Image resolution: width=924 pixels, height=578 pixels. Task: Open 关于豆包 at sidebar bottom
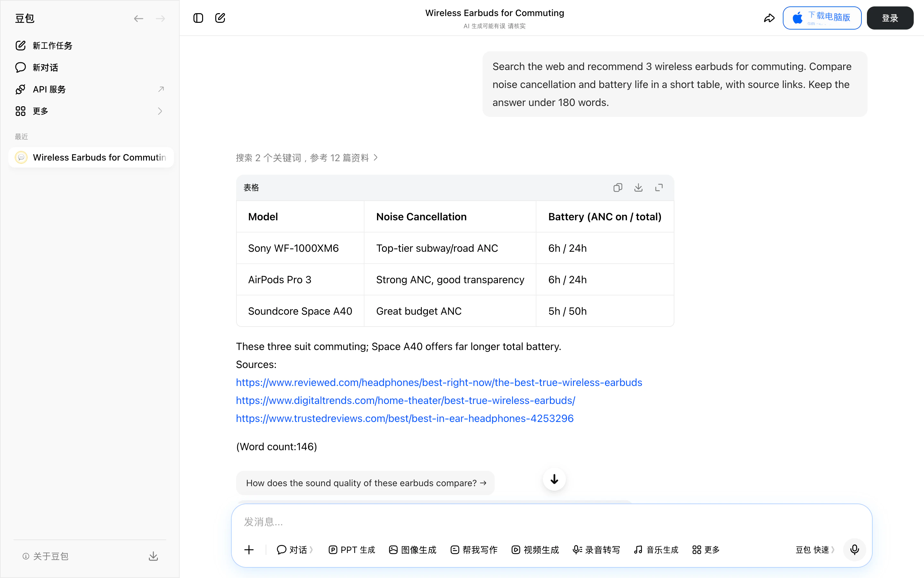click(46, 556)
